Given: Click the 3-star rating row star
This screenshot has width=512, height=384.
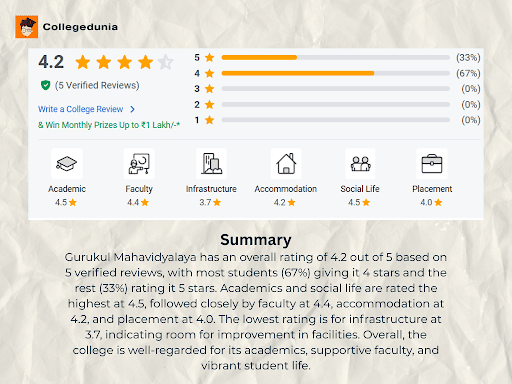Looking at the screenshot, I should pyautogui.click(x=209, y=89).
